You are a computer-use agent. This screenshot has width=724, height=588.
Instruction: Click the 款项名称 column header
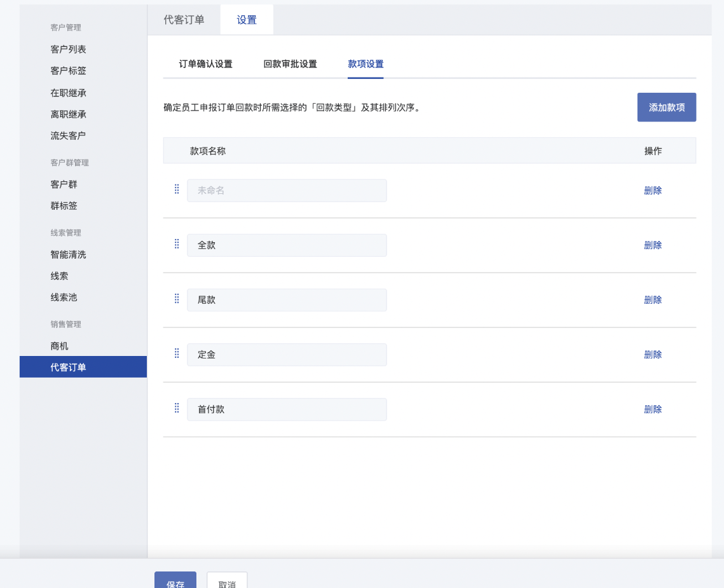(x=208, y=151)
